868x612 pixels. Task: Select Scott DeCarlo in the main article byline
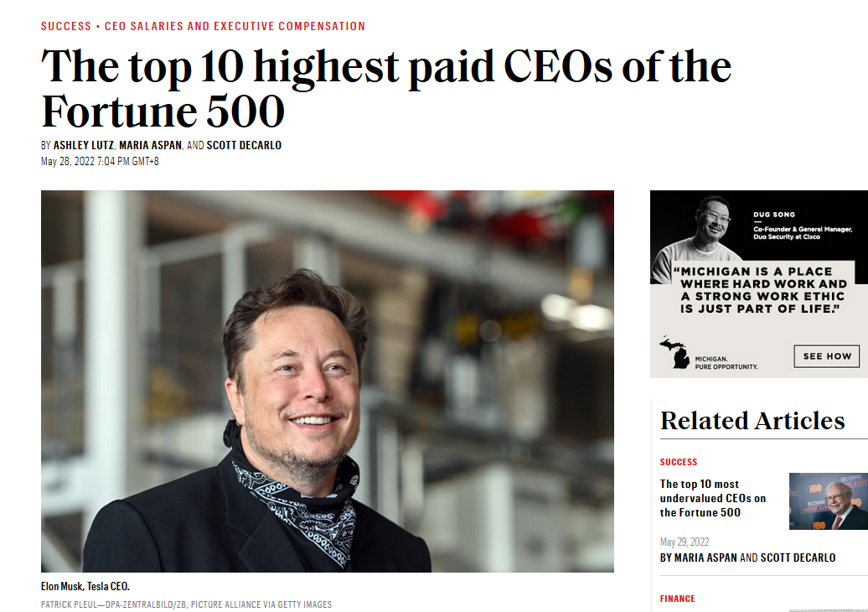click(x=244, y=146)
